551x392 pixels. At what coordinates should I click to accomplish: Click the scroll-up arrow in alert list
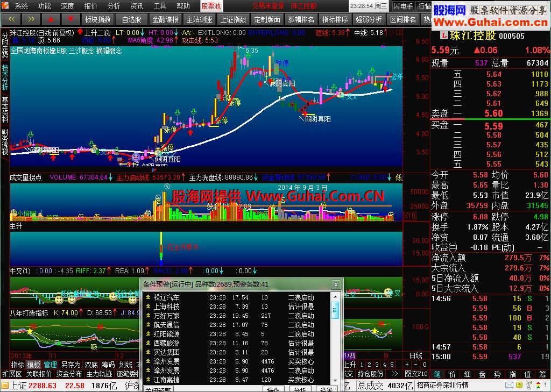pos(335,297)
